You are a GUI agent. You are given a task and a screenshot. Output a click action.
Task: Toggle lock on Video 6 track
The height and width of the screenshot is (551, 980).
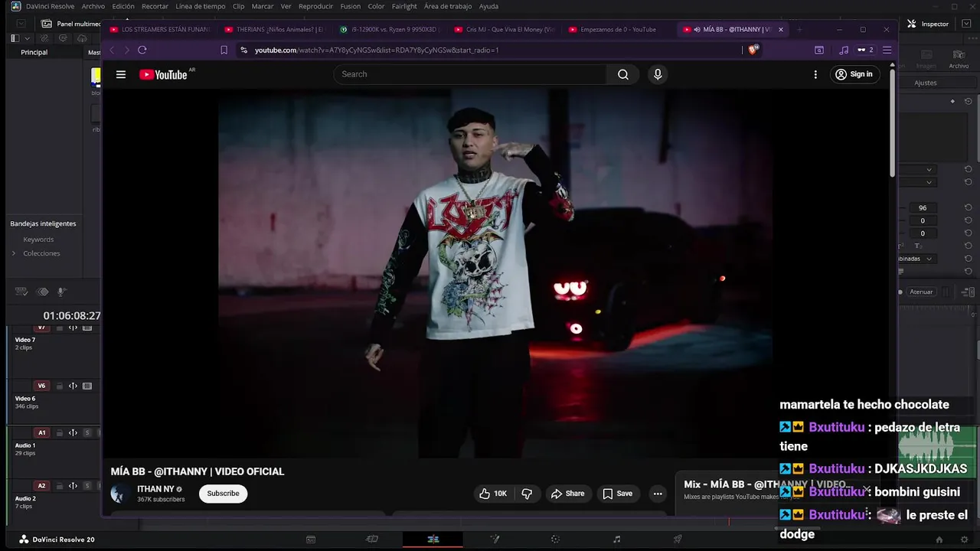(60, 386)
